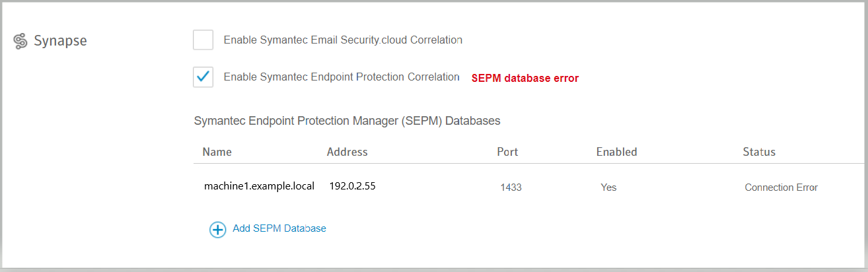Screen dimensions: 868x272
Task: Click the Synapse heading text
Action: pos(60,41)
